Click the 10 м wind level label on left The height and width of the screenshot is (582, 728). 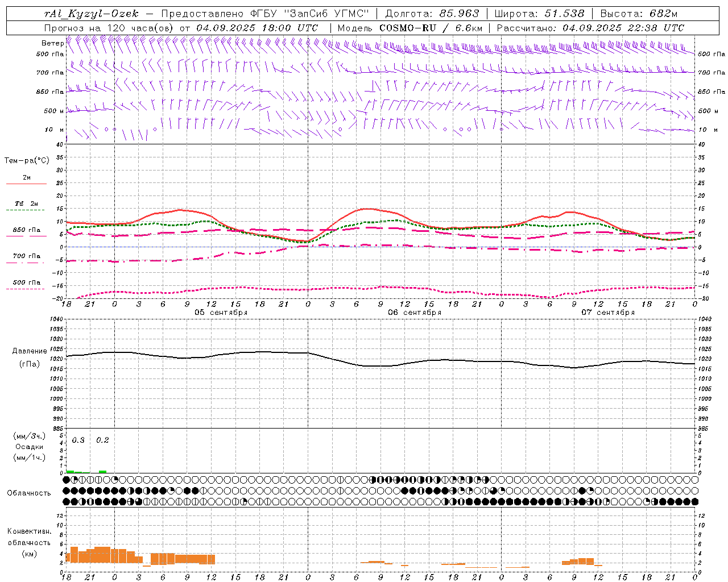pyautogui.click(x=55, y=130)
